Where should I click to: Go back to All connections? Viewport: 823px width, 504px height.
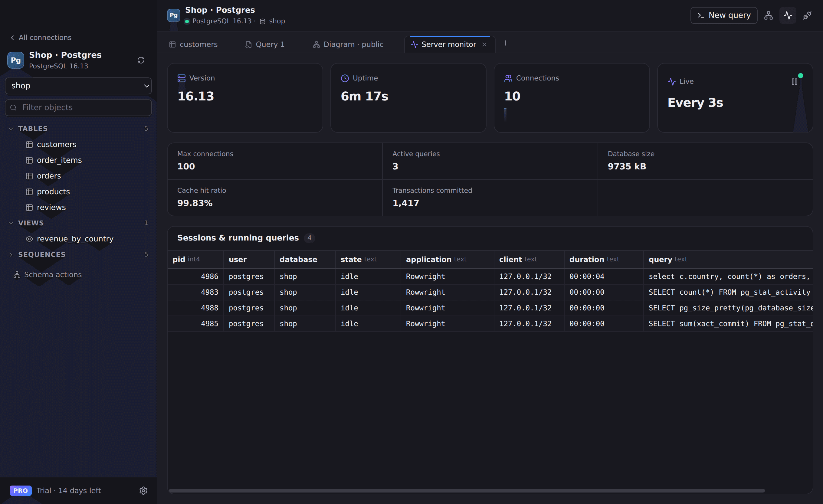pyautogui.click(x=41, y=38)
